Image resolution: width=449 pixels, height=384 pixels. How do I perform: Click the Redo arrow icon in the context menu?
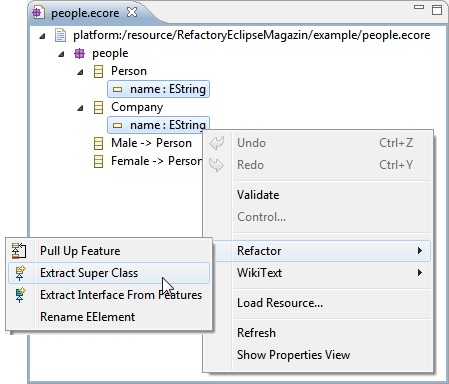pyautogui.click(x=217, y=165)
